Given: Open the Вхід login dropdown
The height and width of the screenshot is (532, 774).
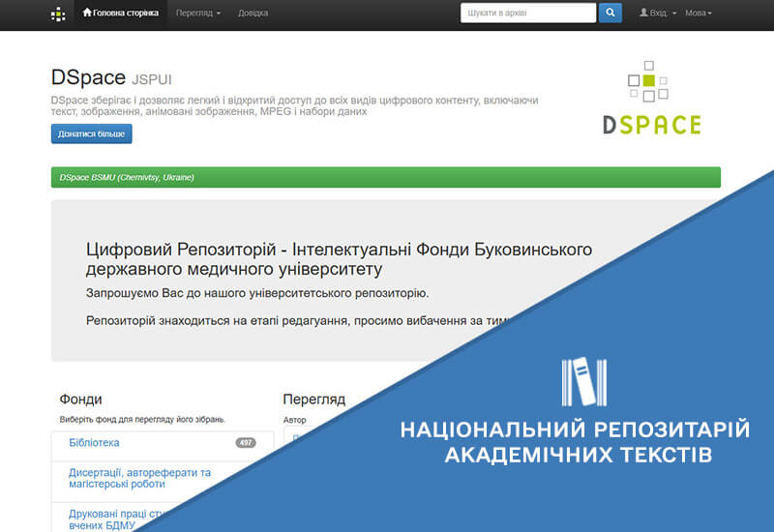Looking at the screenshot, I should point(658,13).
